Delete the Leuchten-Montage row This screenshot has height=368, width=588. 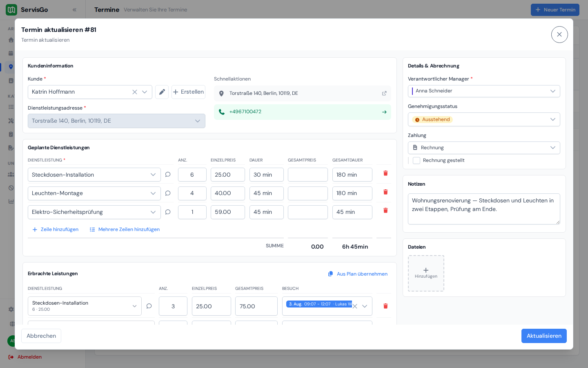coord(385,192)
